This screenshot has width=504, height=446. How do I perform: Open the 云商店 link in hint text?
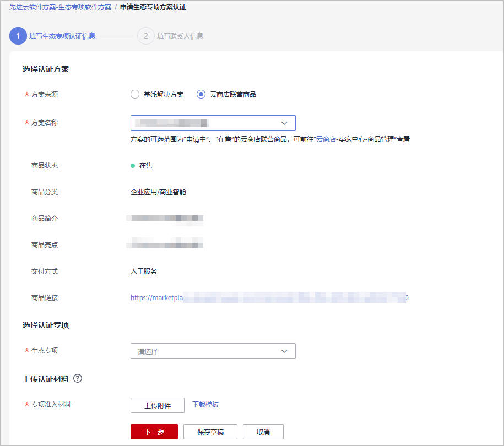pyautogui.click(x=326, y=139)
